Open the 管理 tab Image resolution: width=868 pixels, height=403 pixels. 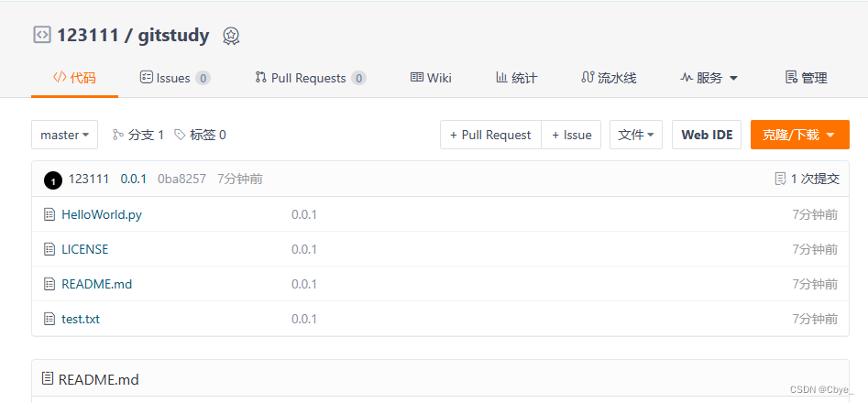807,78
